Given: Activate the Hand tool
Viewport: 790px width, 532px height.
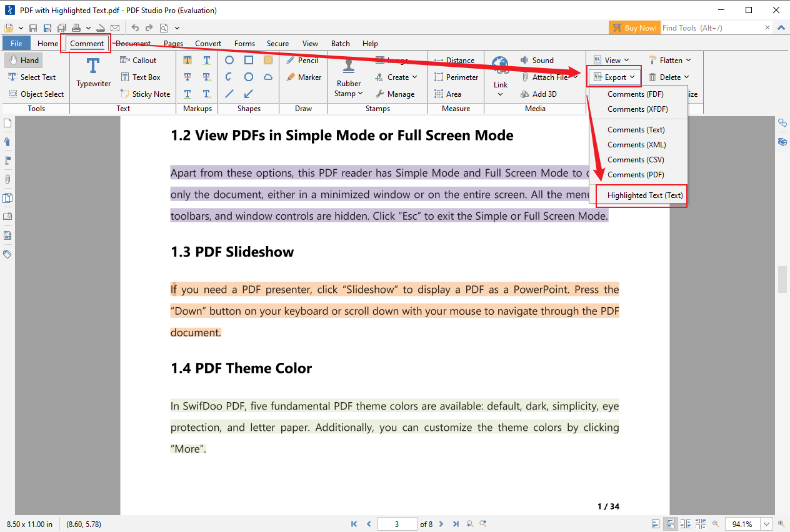Looking at the screenshot, I should click(24, 61).
